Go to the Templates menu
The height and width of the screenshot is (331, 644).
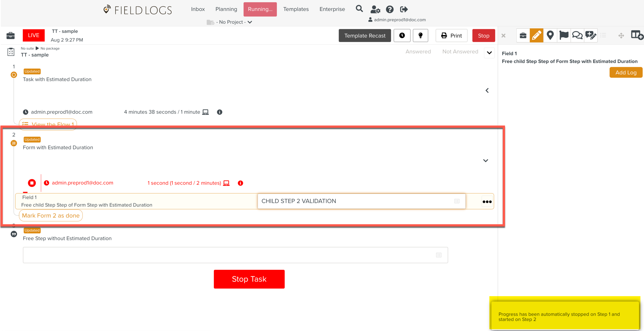tap(296, 9)
